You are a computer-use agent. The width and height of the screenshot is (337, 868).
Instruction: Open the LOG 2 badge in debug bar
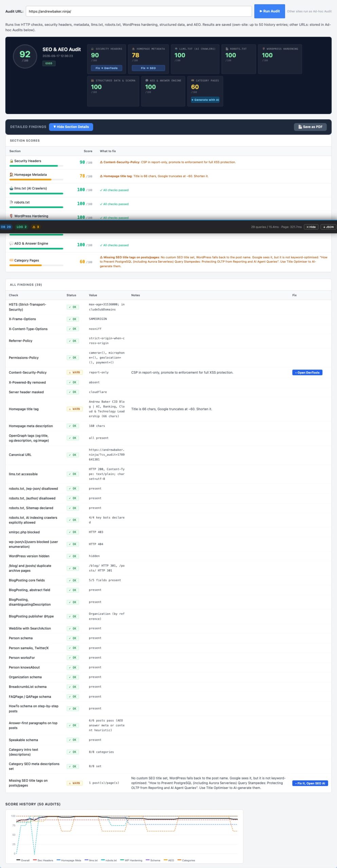point(21,227)
